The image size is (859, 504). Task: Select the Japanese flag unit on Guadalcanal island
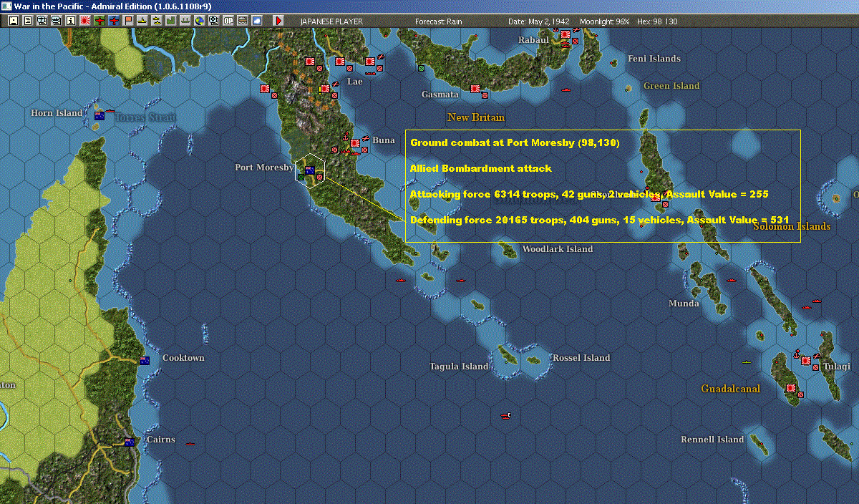click(x=791, y=388)
